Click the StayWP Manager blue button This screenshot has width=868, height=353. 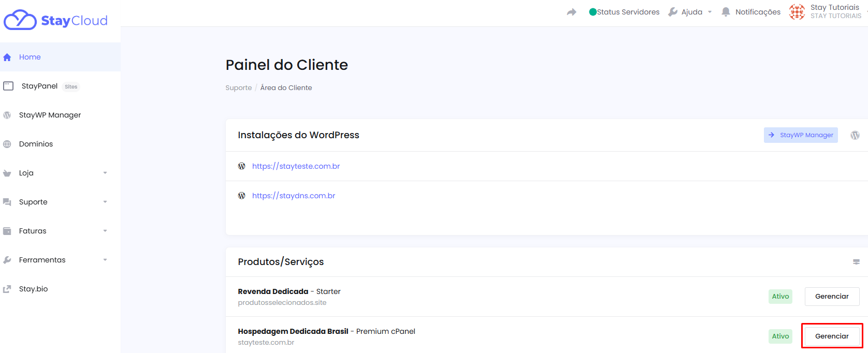(x=801, y=135)
